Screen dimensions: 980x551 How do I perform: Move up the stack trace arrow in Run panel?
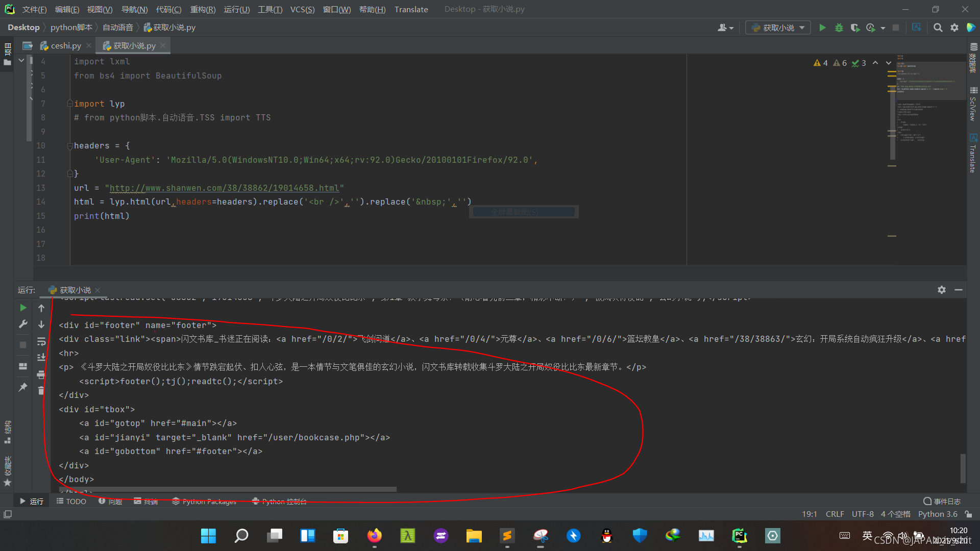tap(41, 308)
